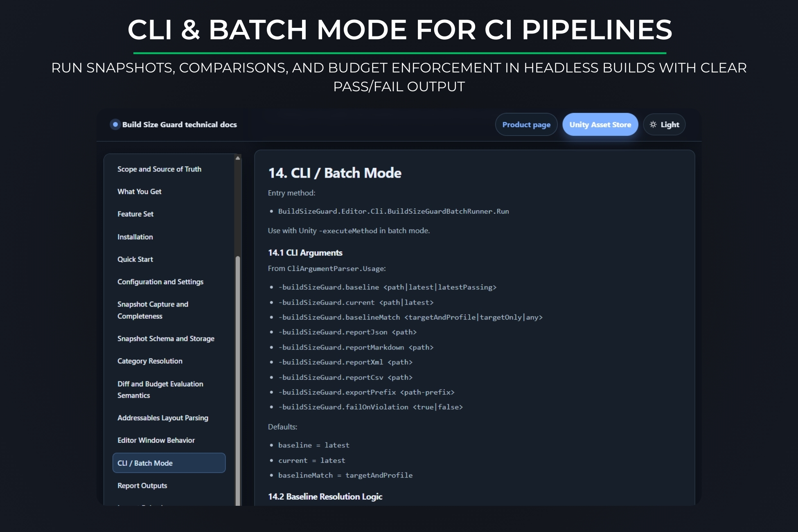Click the sun icon in theme button

[653, 124]
